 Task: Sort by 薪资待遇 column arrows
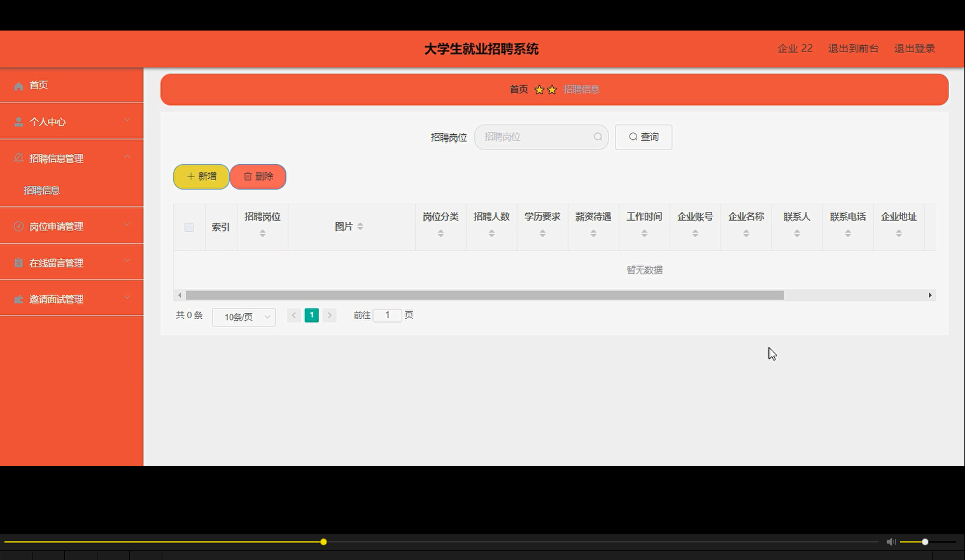593,234
